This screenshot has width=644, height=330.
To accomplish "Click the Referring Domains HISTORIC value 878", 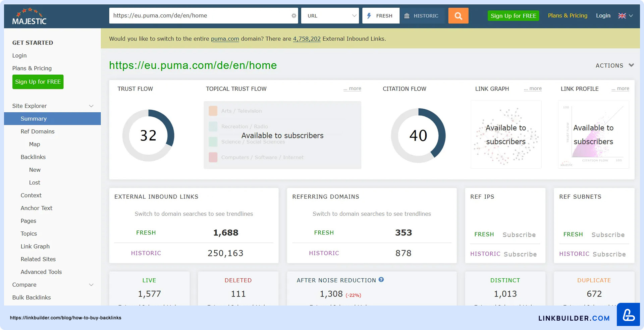I will (x=404, y=253).
